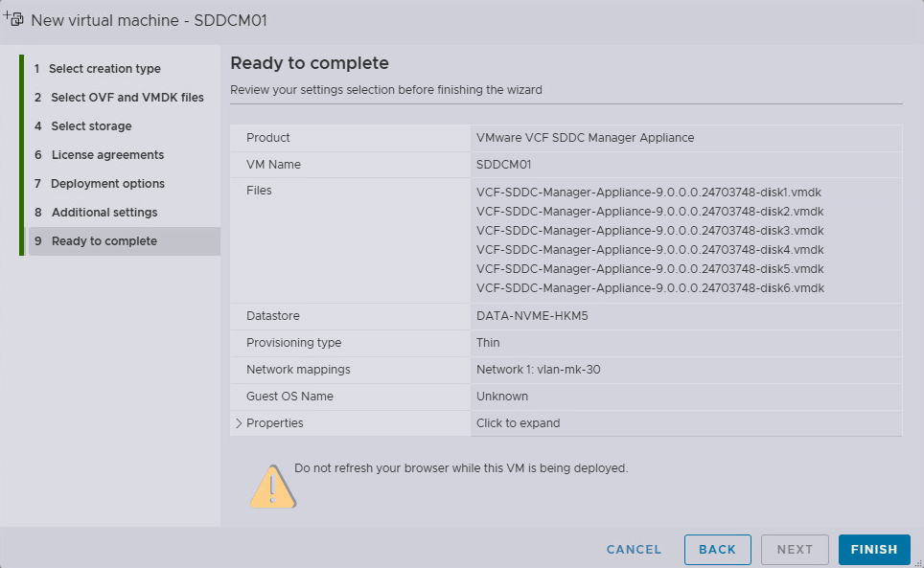924x568 pixels.
Task: Click the new virtual machine title icon
Action: 14,19
